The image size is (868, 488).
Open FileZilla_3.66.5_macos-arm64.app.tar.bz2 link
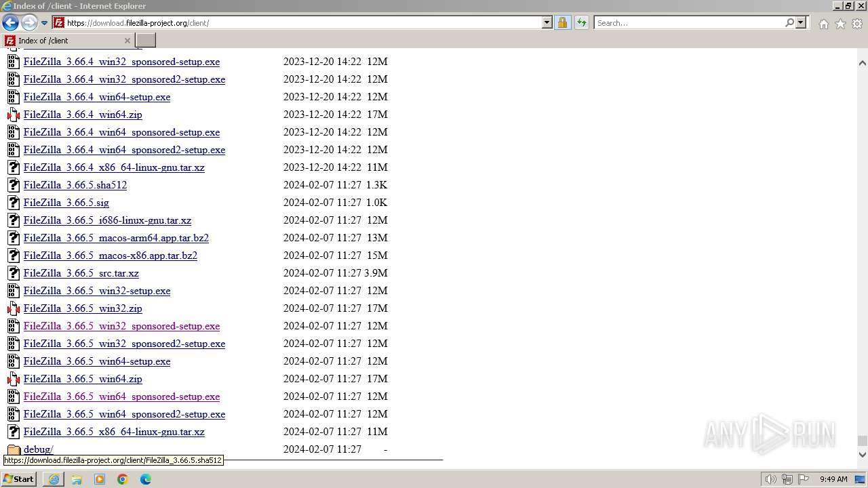(x=116, y=238)
